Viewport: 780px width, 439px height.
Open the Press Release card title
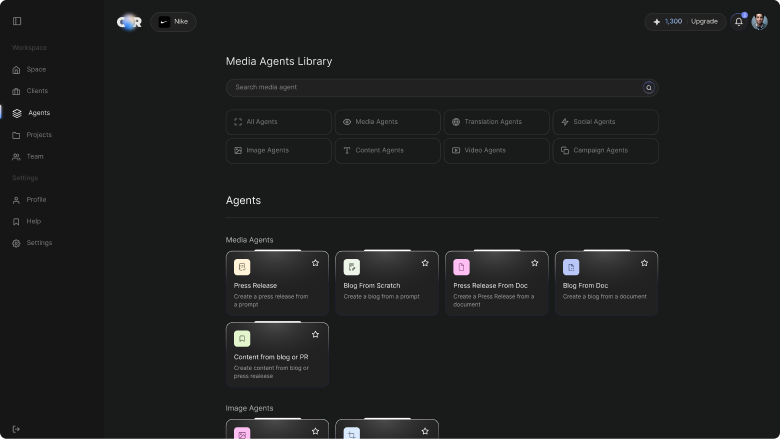coord(255,286)
